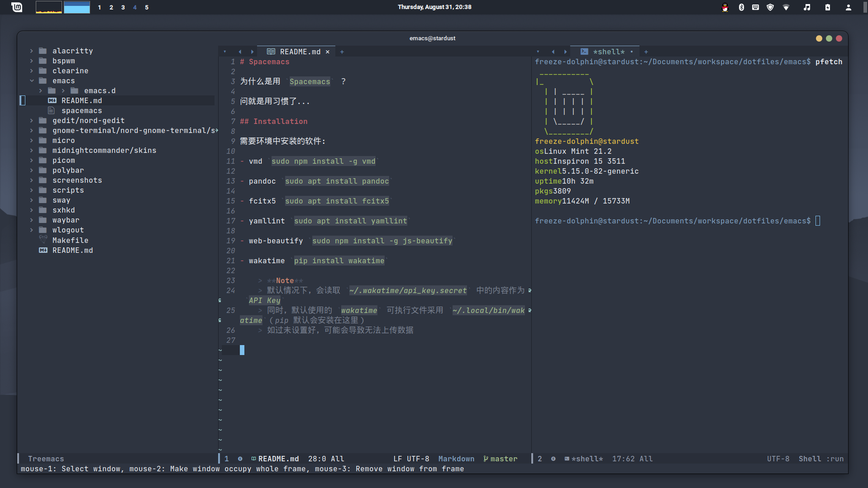Open the QQ penguin tray icon

click(x=725, y=7)
